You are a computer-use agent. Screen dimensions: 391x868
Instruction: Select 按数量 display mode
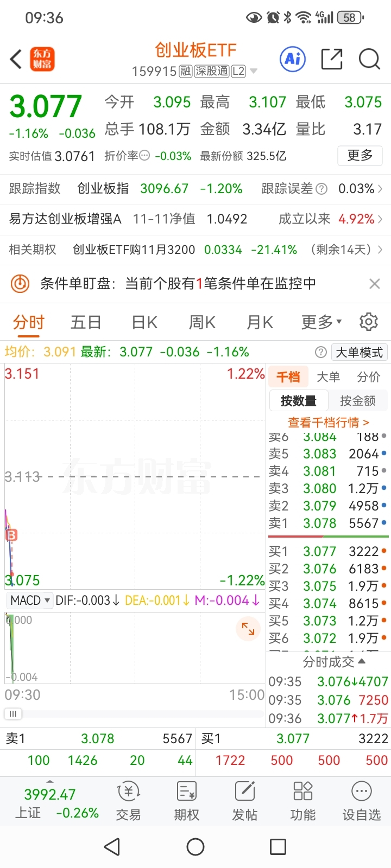point(299,401)
